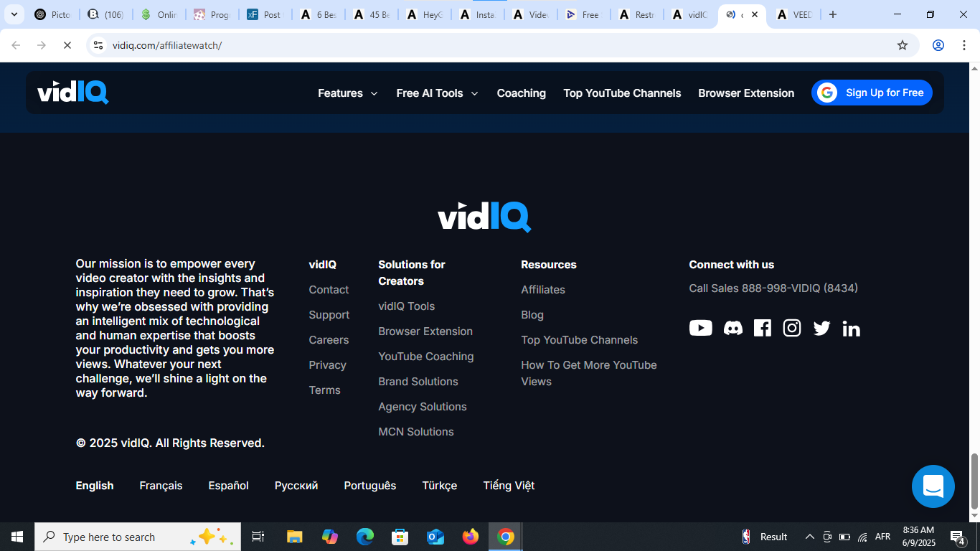Screen dimensions: 980x551
Task: Open Chrome three-dot menu
Action: (963, 45)
